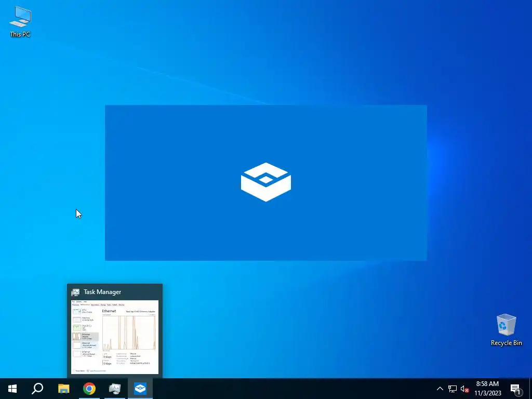Click the Windows Sandbox splash logo
The height and width of the screenshot is (399, 532).
pos(266,182)
